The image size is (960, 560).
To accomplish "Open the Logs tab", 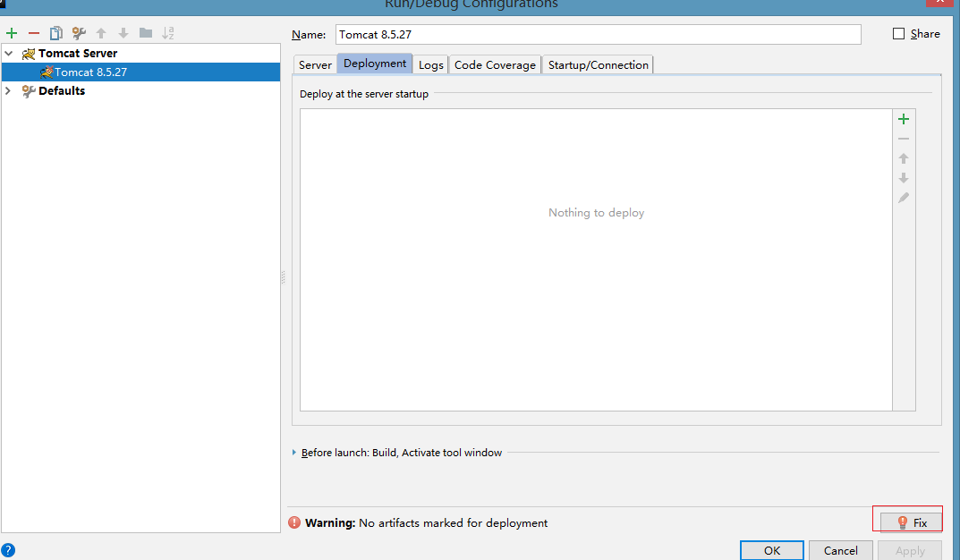I will 430,64.
